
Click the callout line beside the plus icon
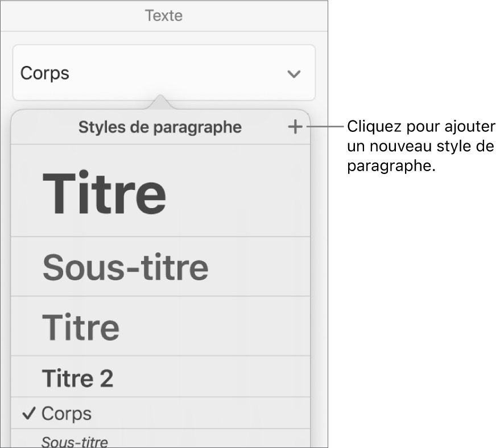(324, 127)
